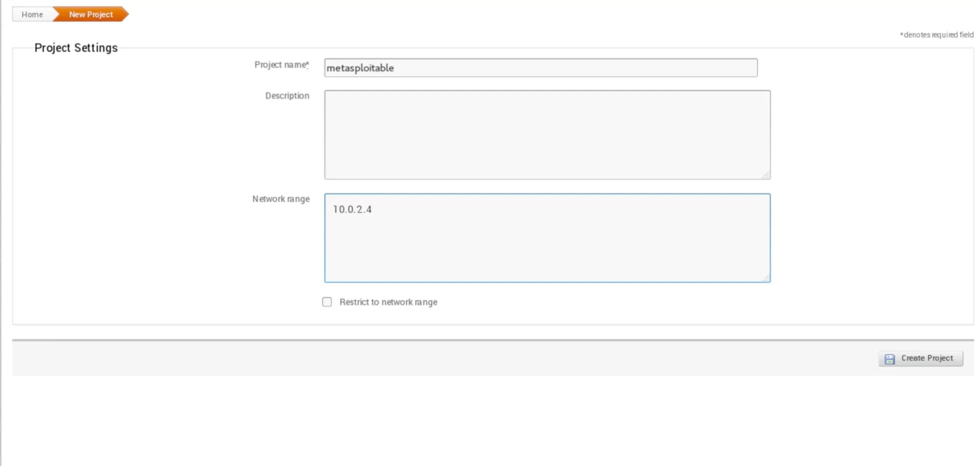Screen dimensions: 980x466
Task: Enable Restrict to network range checkbox
Action: [x=327, y=302]
